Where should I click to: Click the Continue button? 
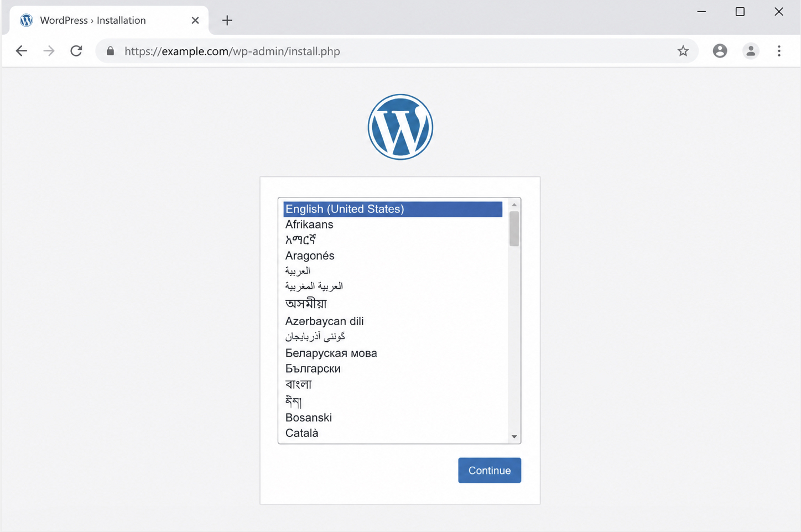[490, 470]
